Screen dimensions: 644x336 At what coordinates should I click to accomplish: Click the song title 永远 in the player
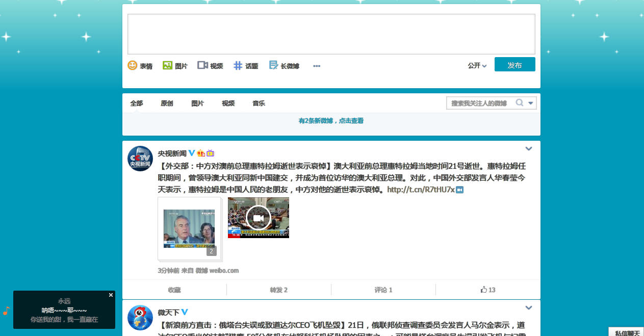point(64,301)
